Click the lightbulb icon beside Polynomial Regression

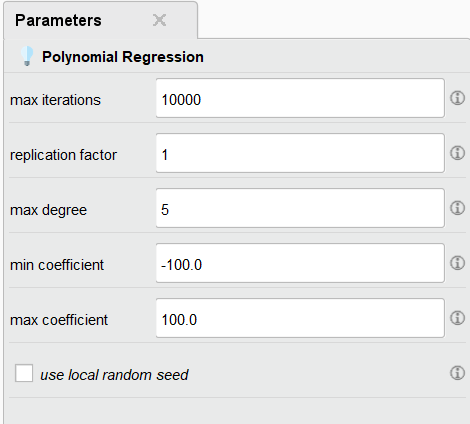[27, 56]
